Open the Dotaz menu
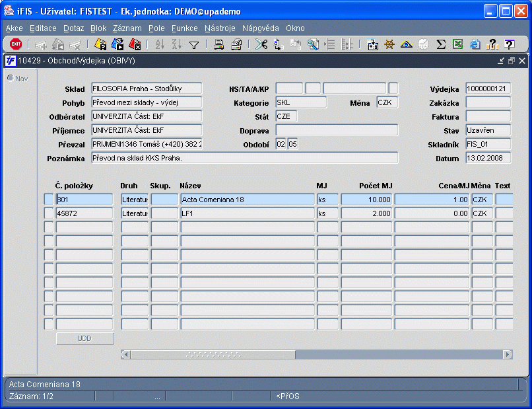Viewport: 532px width, 409px height. click(74, 28)
